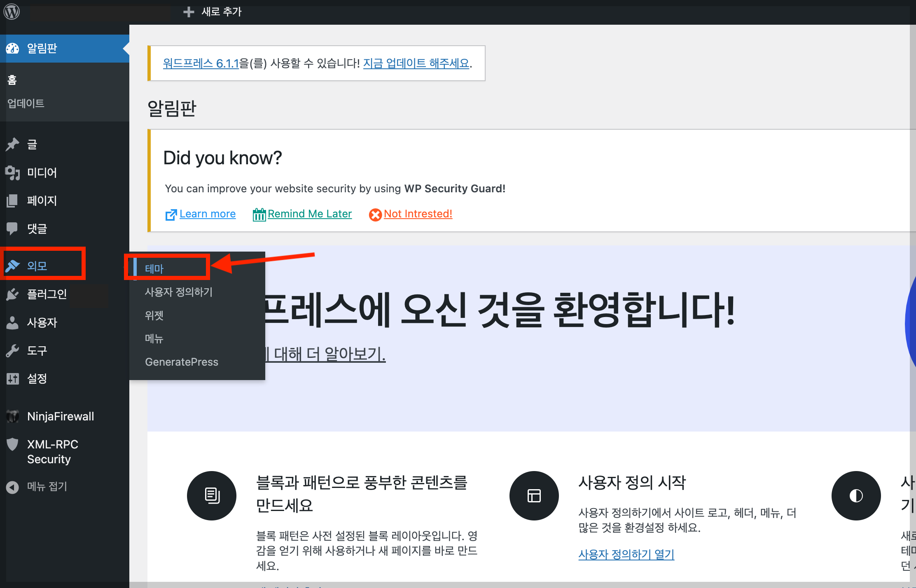Open 사용자 정의하기 열기 link
The height and width of the screenshot is (588, 916).
[x=626, y=555]
